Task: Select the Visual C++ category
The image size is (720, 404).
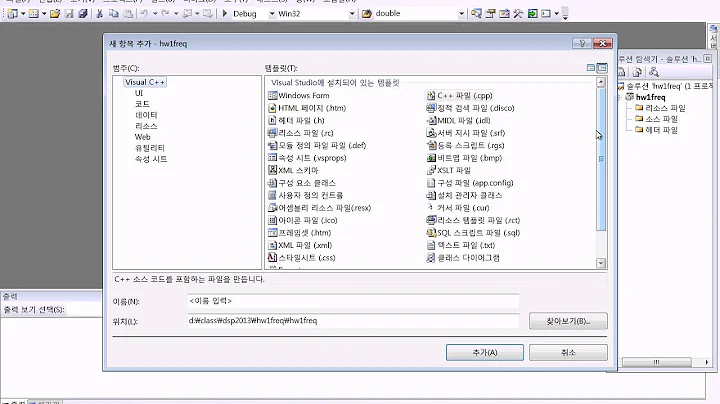Action: 145,82
